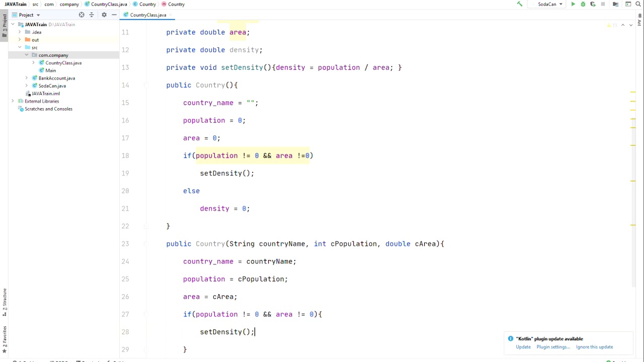Image resolution: width=644 pixels, height=362 pixels.
Task: Open the Structure side tab
Action: [4, 301]
